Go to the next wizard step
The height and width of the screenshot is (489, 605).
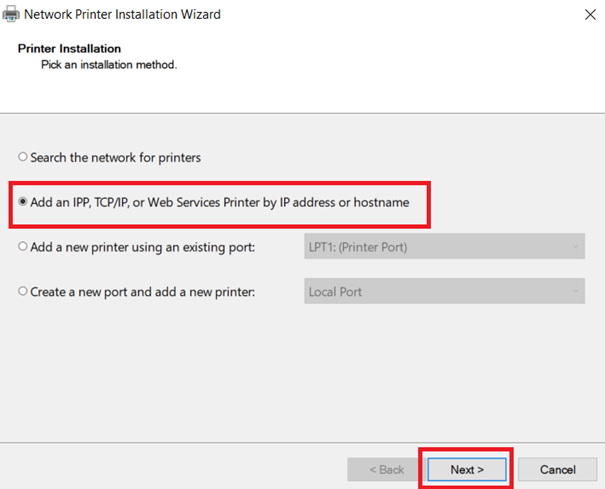click(x=467, y=469)
